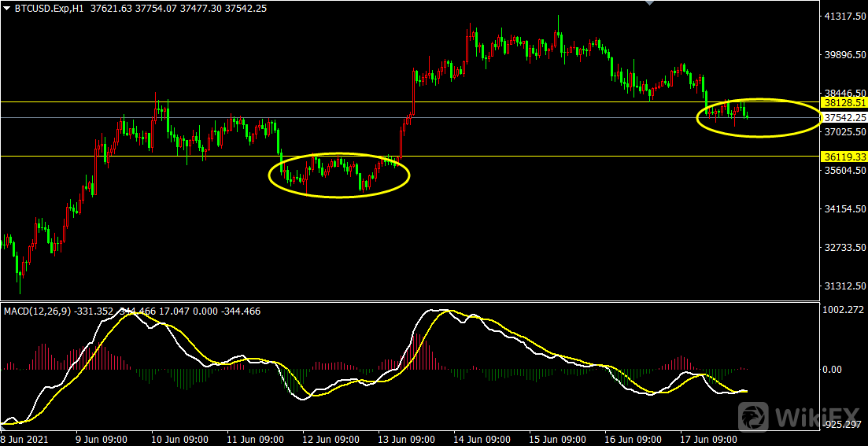Click the 38446.50 price axis label
The height and width of the screenshot is (446, 868).
[x=844, y=93]
